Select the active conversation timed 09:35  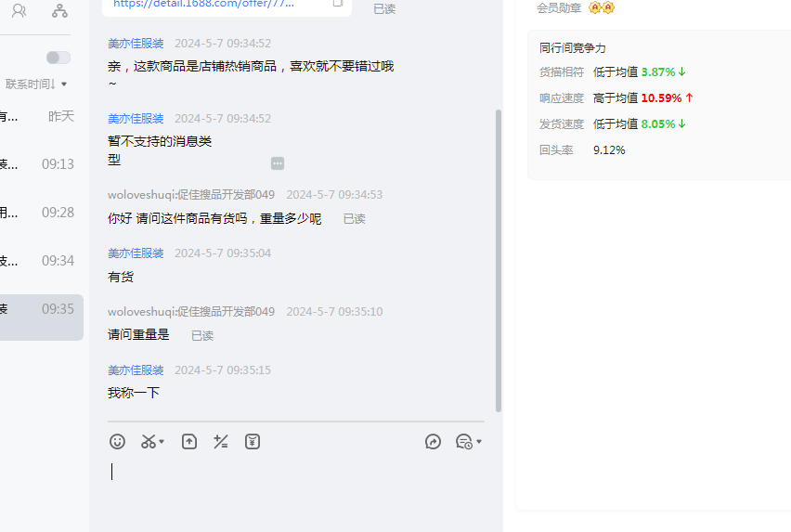point(42,317)
